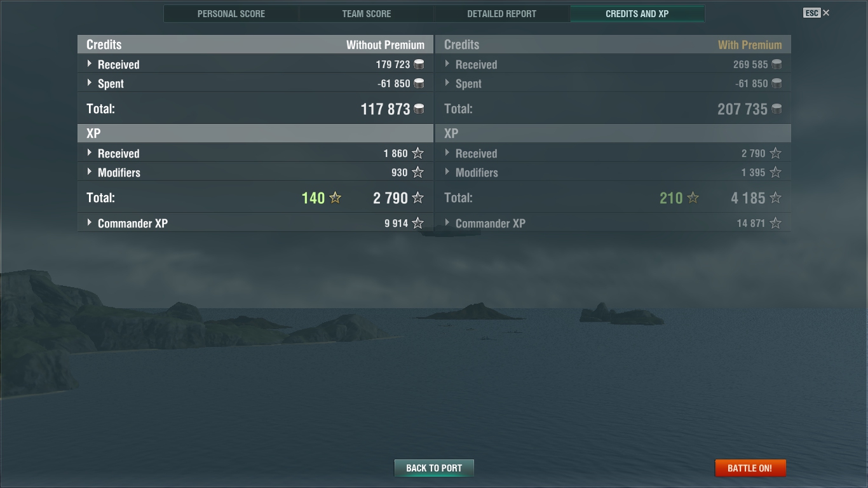Click the credits coin icon next to 117 873
868x488 pixels.
[419, 109]
